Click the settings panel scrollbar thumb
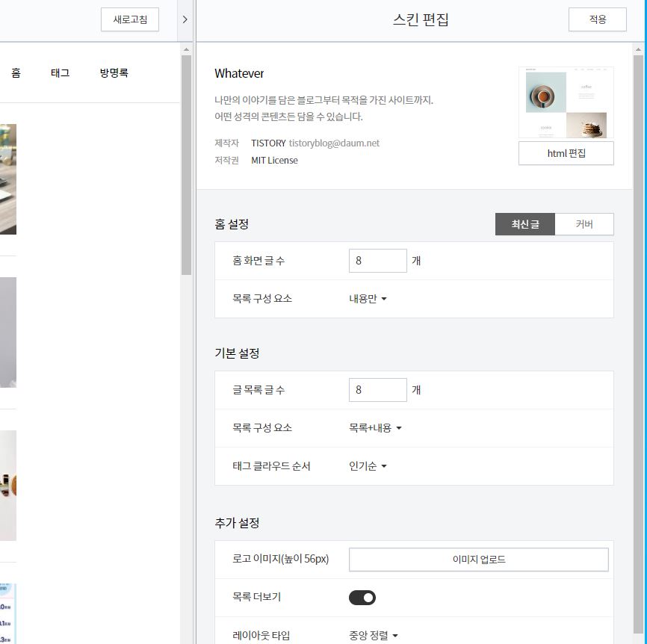 pyautogui.click(x=638, y=344)
